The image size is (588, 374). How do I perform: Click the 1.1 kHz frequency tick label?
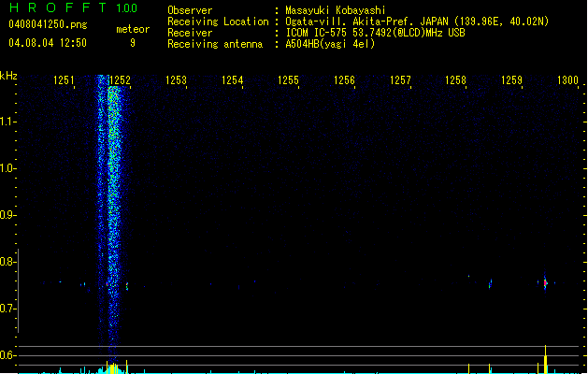pyautogui.click(x=7, y=122)
